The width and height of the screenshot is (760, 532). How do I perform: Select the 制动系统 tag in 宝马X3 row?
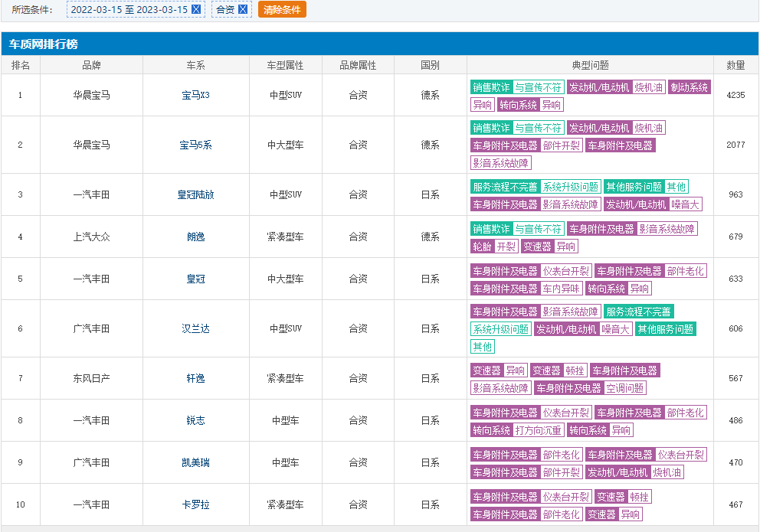click(x=690, y=87)
